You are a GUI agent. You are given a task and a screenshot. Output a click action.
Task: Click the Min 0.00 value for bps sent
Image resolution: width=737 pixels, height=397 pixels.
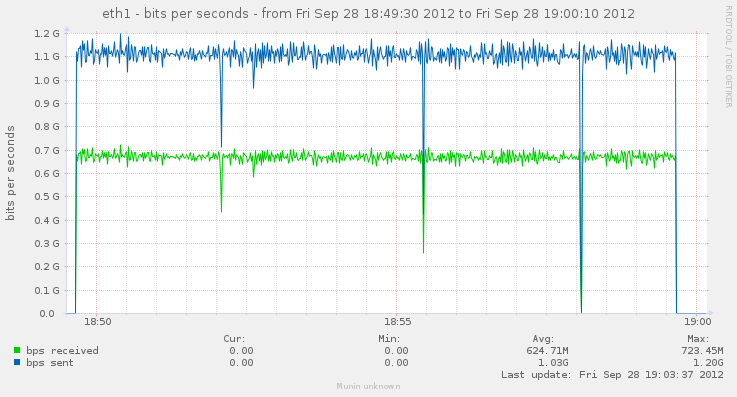pyautogui.click(x=396, y=363)
